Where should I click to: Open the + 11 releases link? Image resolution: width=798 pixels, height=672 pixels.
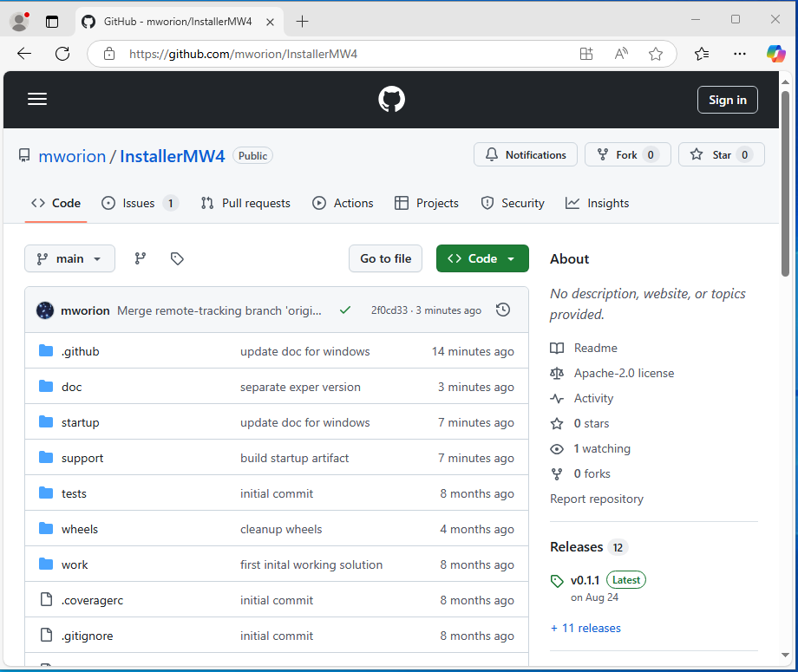(x=585, y=629)
